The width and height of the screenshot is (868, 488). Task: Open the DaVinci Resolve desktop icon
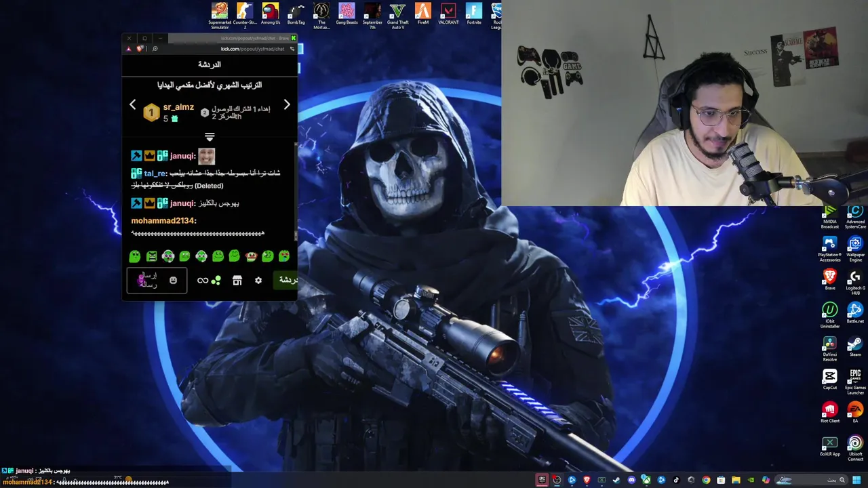(830, 349)
